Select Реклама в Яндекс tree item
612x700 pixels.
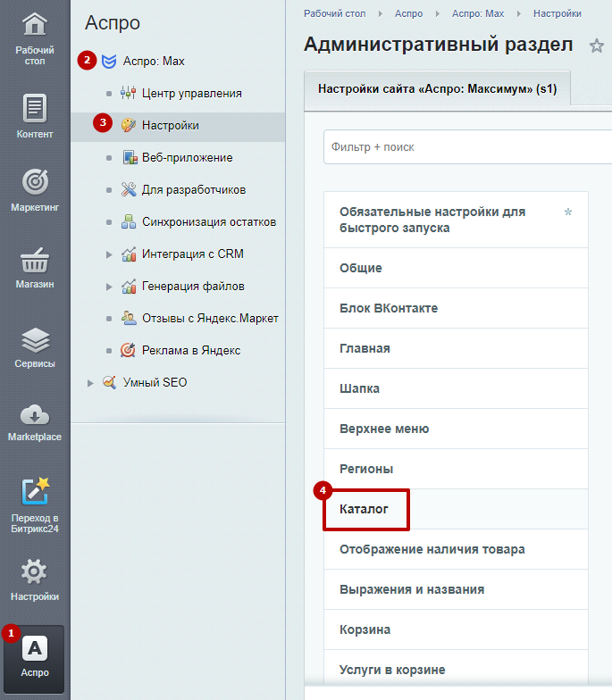[x=191, y=350]
